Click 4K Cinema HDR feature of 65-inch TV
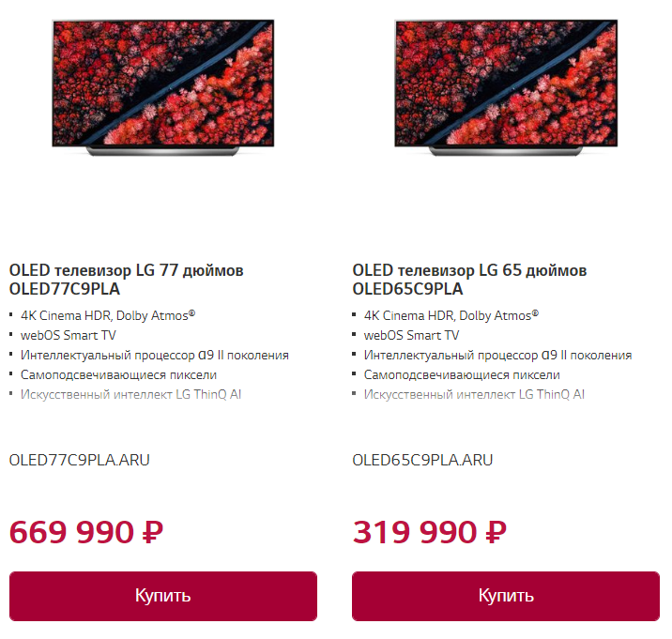 [451, 315]
